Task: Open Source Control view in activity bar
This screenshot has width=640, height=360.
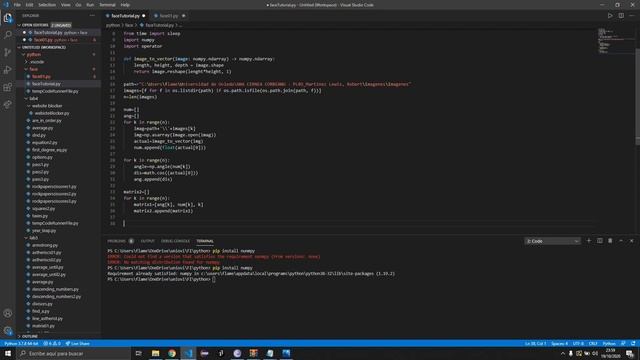Action: pyautogui.click(x=8, y=52)
